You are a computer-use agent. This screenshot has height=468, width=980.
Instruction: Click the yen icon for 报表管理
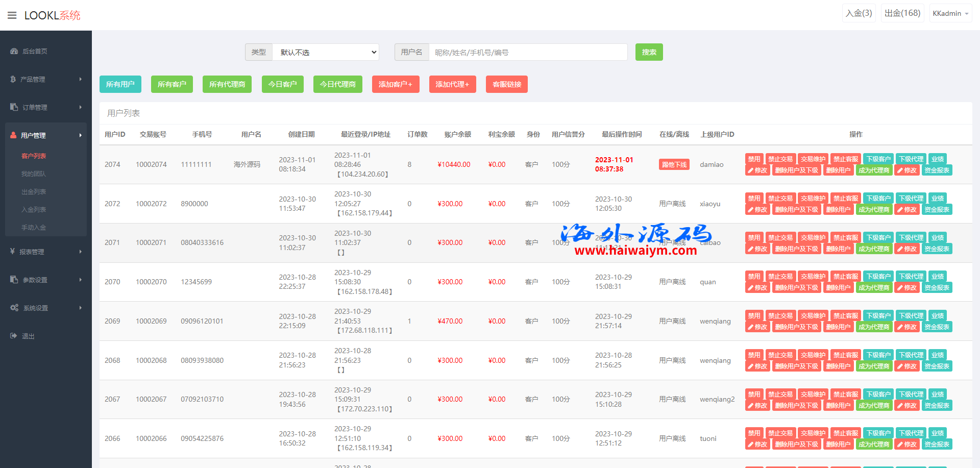pyautogui.click(x=13, y=252)
